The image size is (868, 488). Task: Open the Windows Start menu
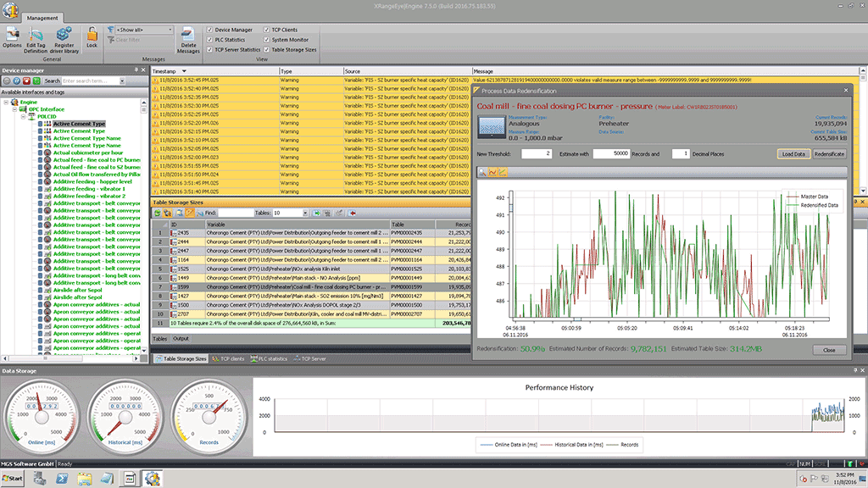[13, 478]
